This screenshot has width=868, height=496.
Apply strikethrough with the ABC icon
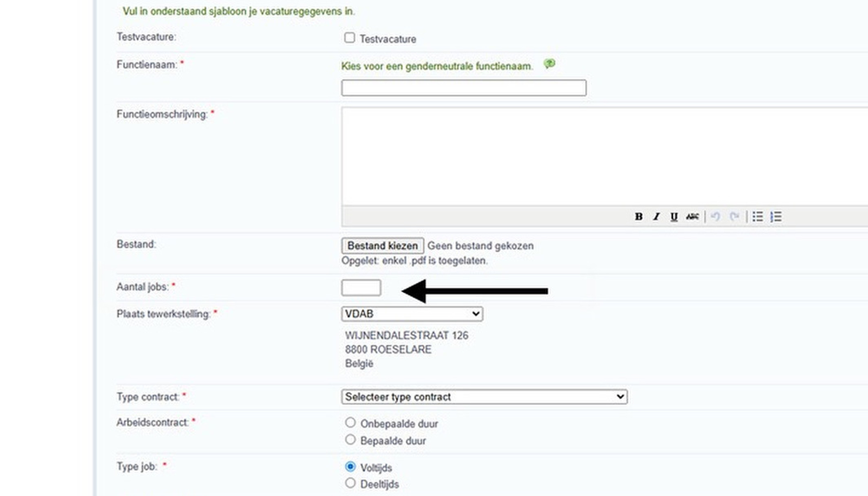692,217
